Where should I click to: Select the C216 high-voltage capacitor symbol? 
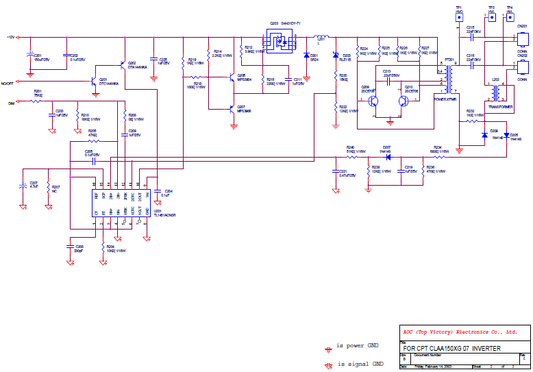click(x=472, y=66)
